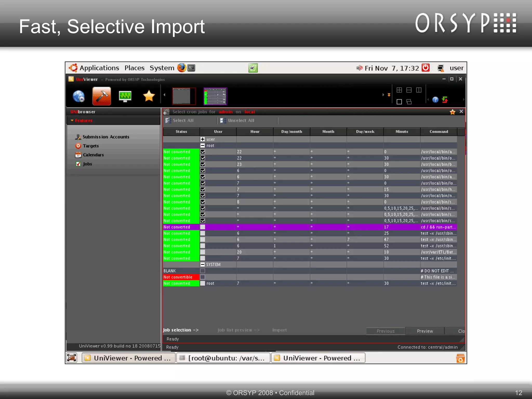Viewport: 532px width, 399px height.
Task: Select the orange hammer design tool
Action: (102, 96)
